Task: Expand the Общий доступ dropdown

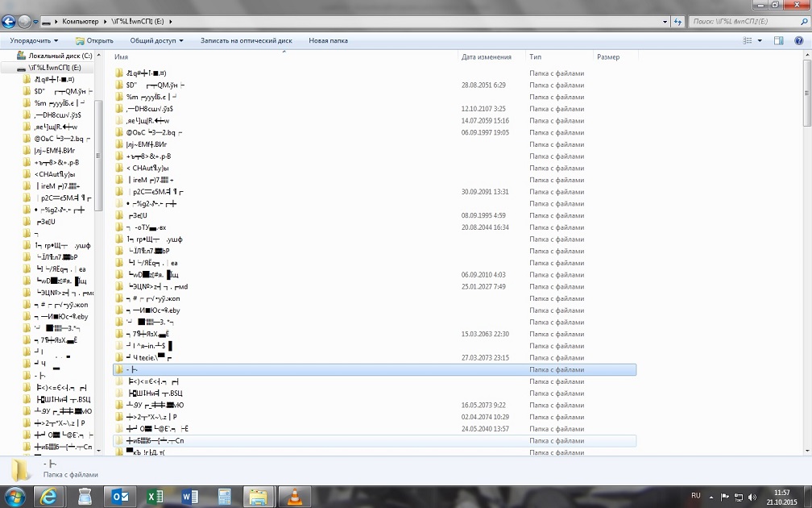Action: (156, 40)
